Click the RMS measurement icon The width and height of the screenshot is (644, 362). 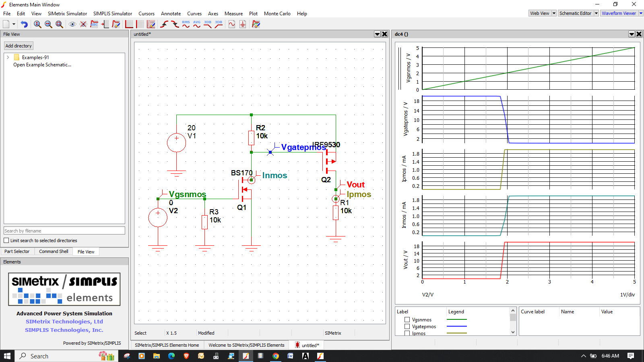(x=186, y=24)
